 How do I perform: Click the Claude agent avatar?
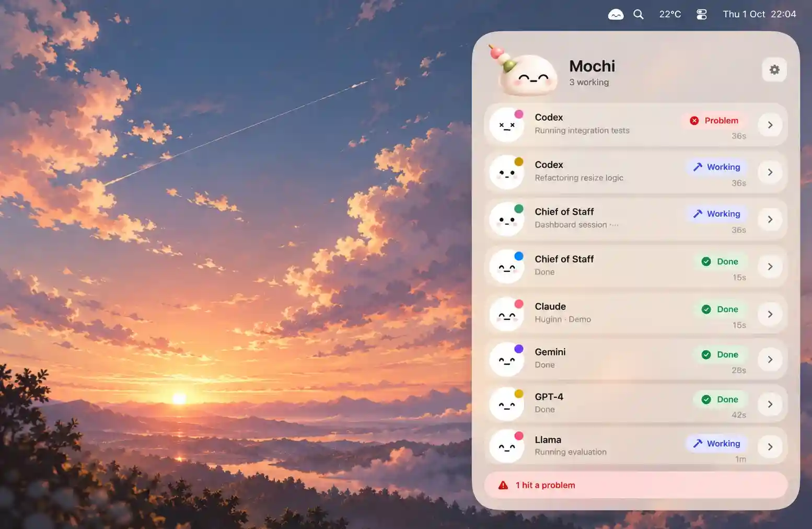tap(507, 314)
